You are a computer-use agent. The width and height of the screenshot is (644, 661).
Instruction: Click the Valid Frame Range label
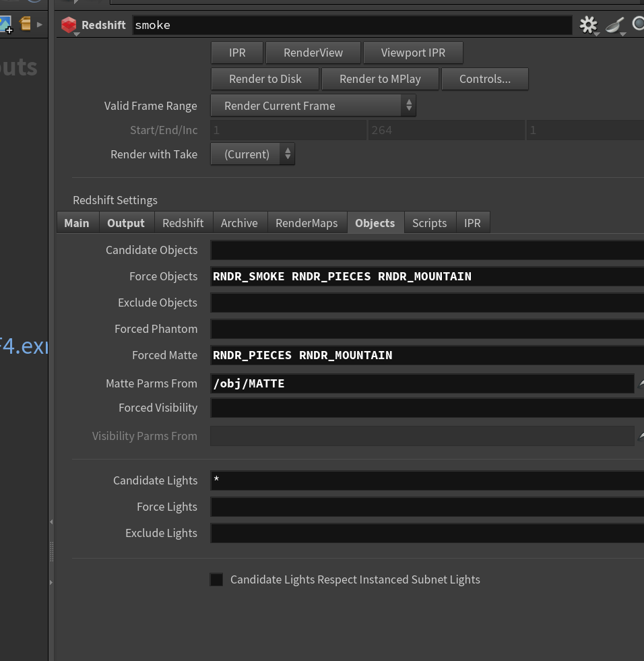click(x=150, y=106)
